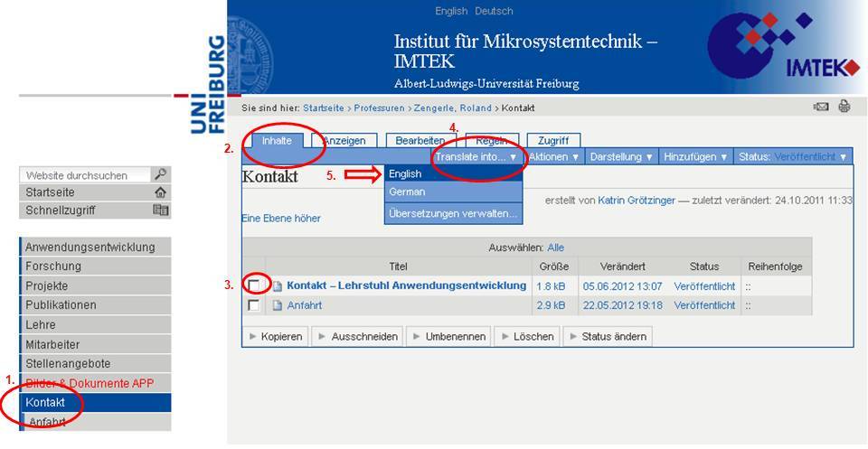868x449 pixels.
Task: Click the 22.05.2012 19:18 date cell
Action: click(622, 305)
